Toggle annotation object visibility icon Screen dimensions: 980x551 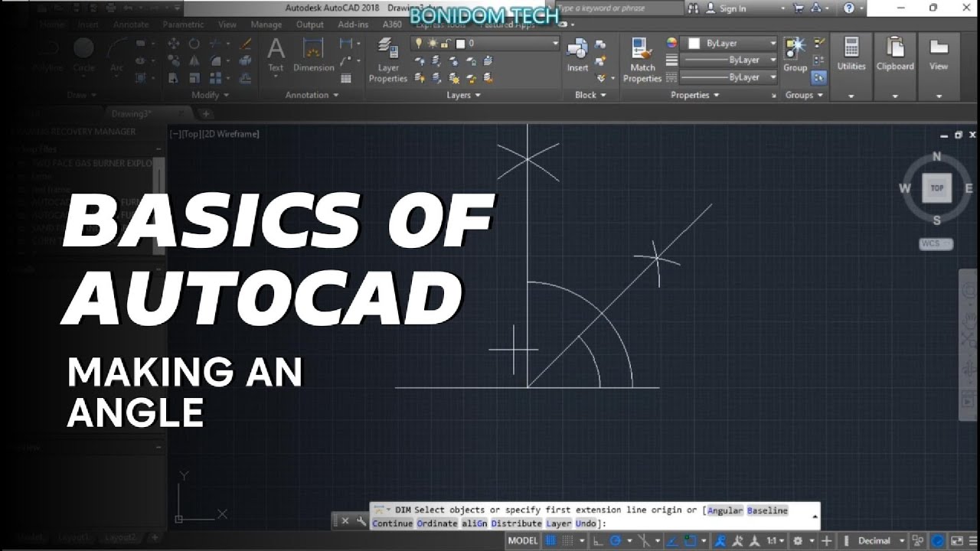(719, 541)
